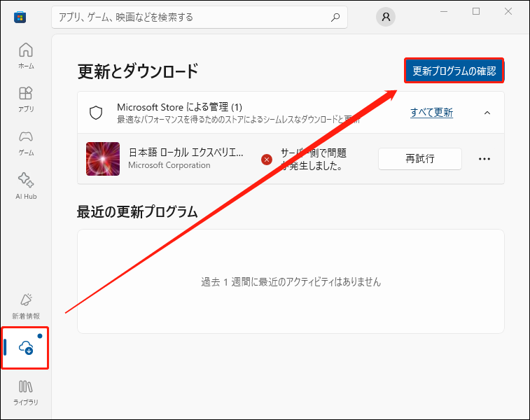Click the すべて更新 link

pos(432,113)
